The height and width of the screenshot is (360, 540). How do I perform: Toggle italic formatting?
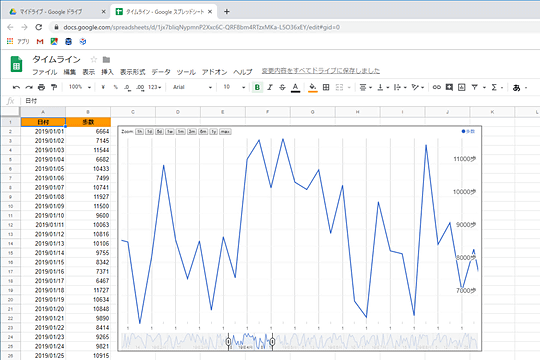point(270,88)
